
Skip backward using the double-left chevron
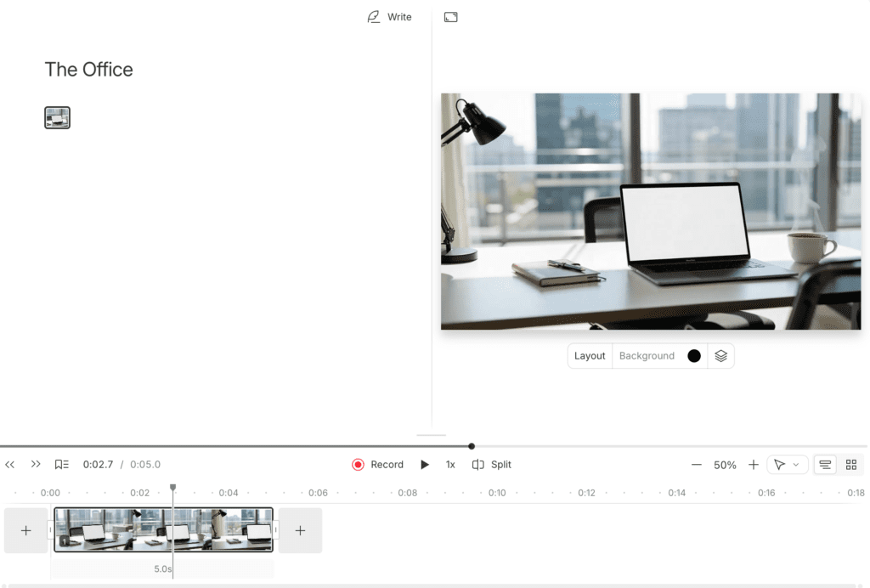pos(10,464)
